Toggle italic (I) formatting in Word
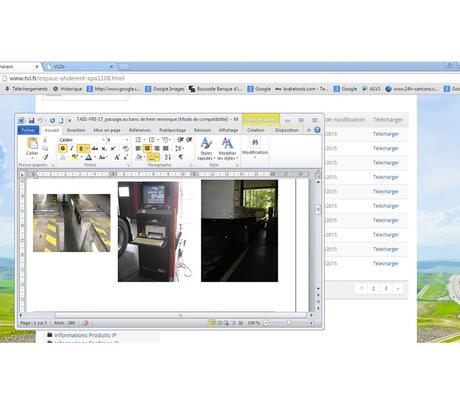The image size is (460, 400). point(71,148)
